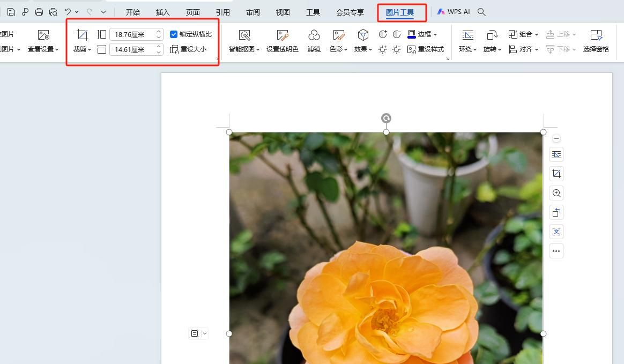
Task: Open the size settings dialog launcher
Action: click(x=217, y=58)
